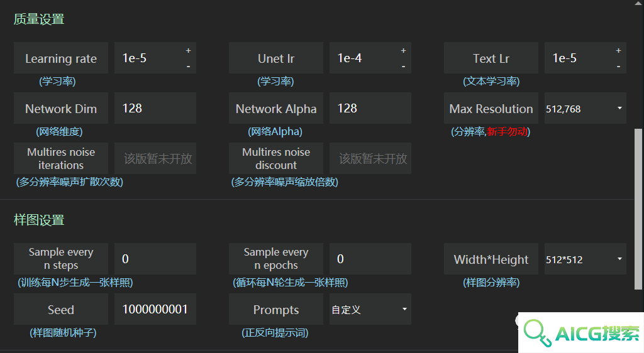Click the Learning rate 1e-5 field
Viewport: 644px width, 353px height.
[x=149, y=58]
